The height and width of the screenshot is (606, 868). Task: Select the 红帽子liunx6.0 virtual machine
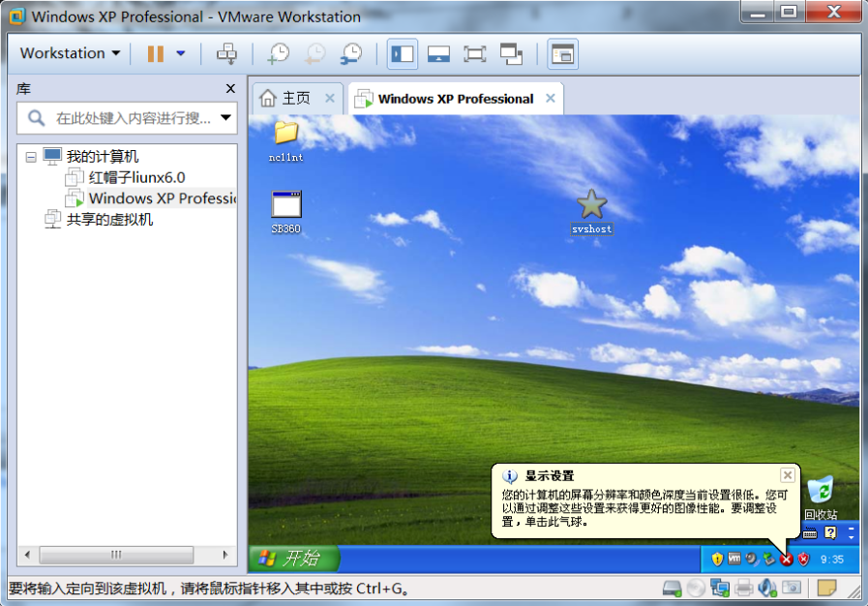(136, 178)
